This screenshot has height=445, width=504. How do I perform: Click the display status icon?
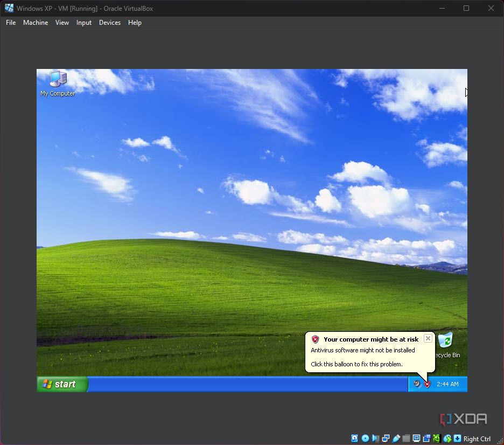pos(416,438)
